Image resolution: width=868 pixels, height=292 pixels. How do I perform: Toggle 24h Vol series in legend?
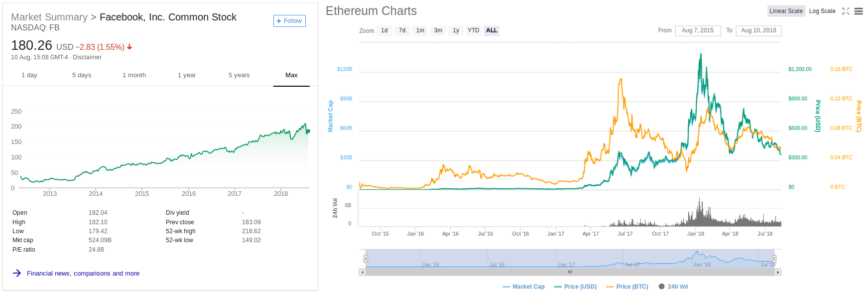tap(673, 287)
